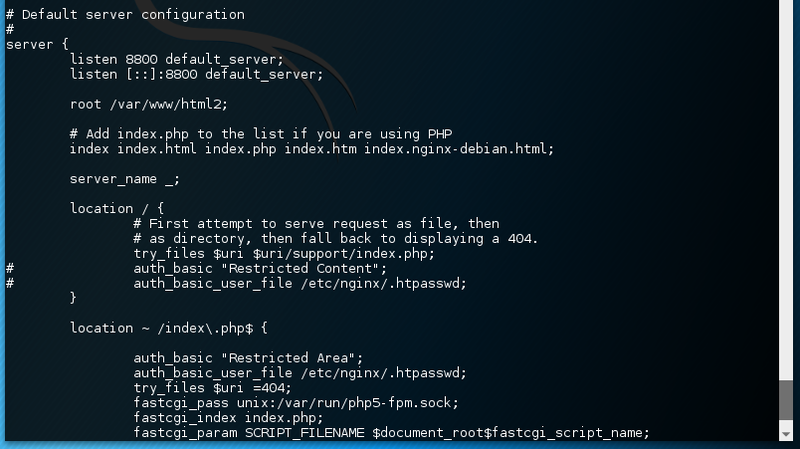Click the 'location / {' line
This screenshot has width=800, height=449.
[117, 208]
